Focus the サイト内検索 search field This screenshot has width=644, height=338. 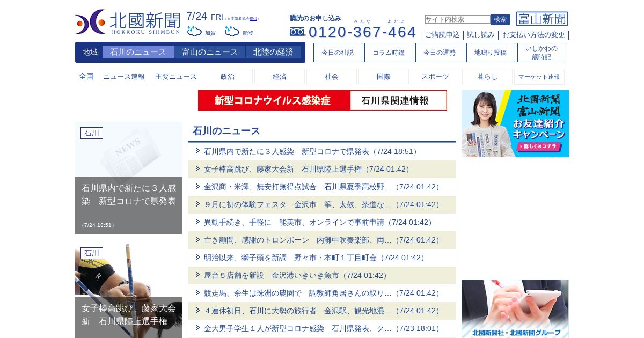point(457,19)
